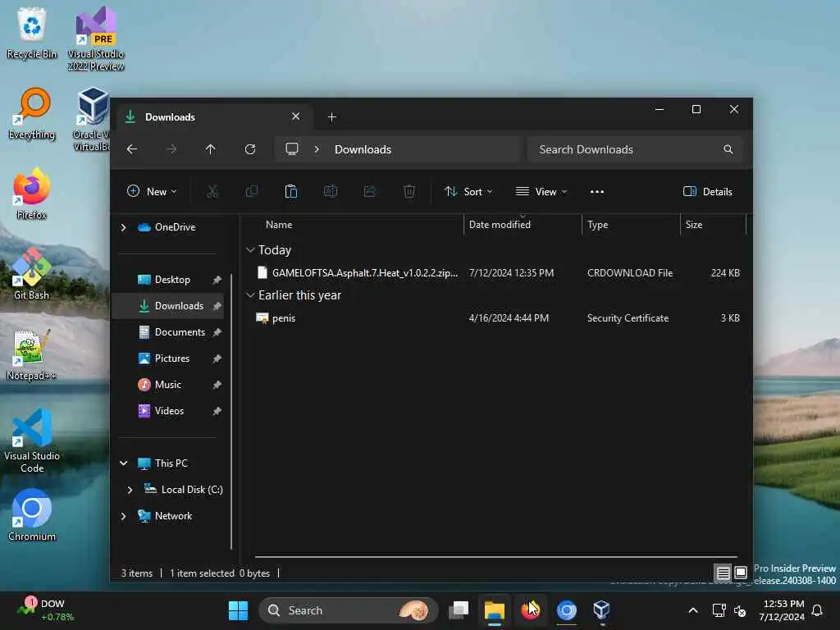Select the Visual Studio Code desktop shortcut
Screen dimensions: 840x630
tap(32, 441)
